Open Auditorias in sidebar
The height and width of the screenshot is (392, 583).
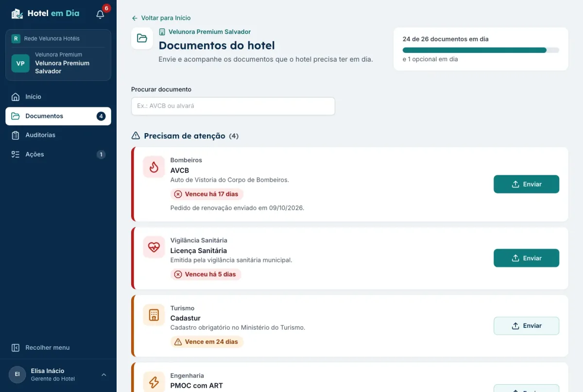(x=58, y=135)
